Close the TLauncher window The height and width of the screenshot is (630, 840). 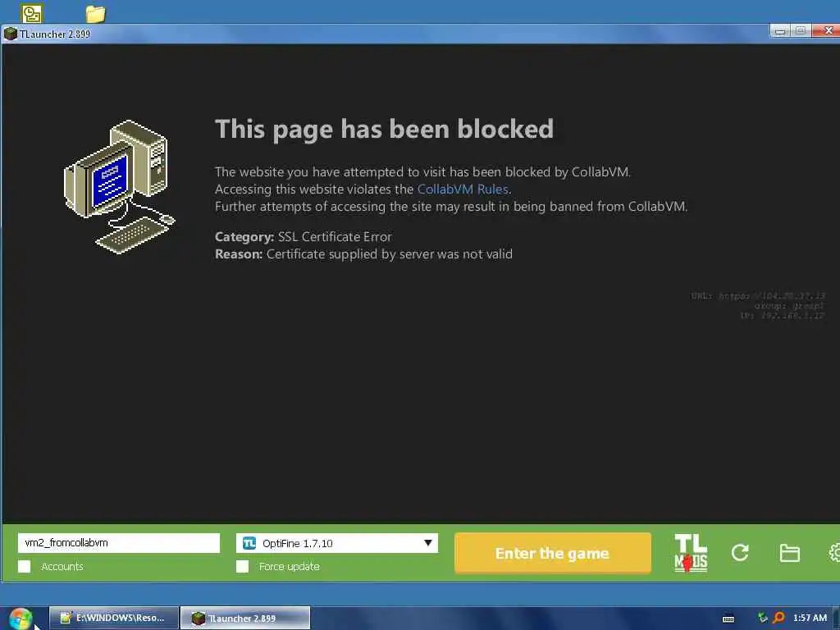(827, 31)
